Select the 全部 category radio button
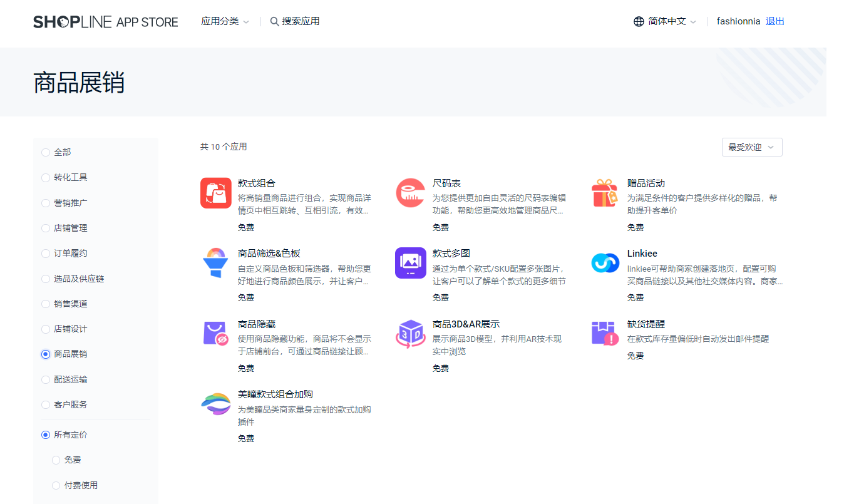Screen dimensions: 849x504 point(46,153)
